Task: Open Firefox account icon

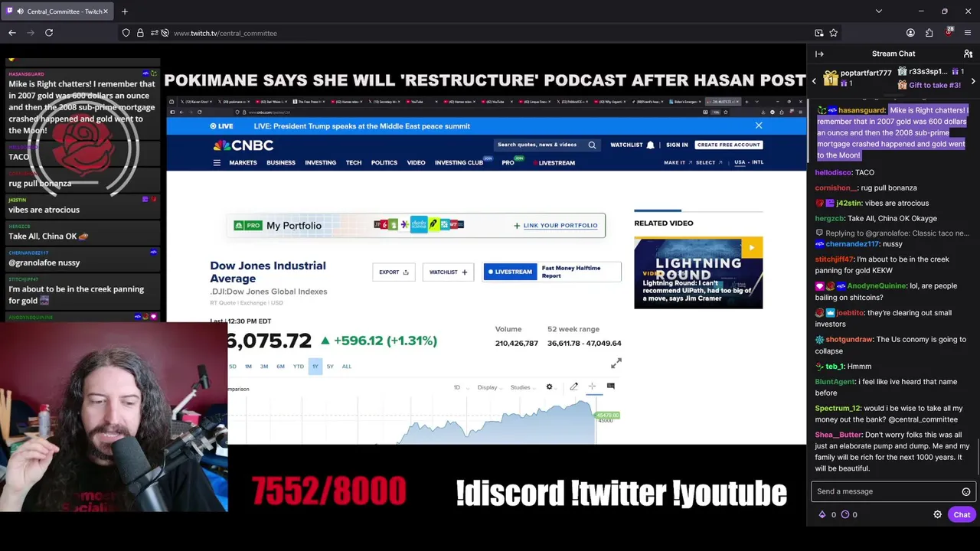Action: click(x=910, y=33)
